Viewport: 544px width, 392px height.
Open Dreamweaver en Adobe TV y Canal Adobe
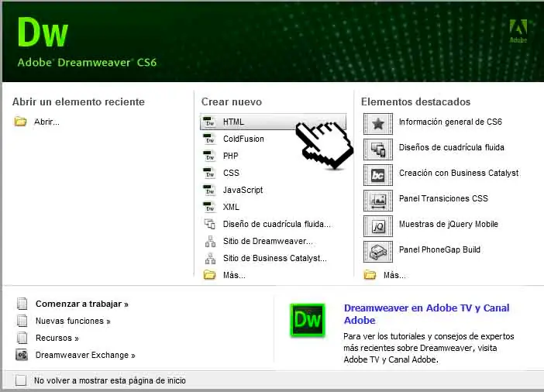pos(427,314)
